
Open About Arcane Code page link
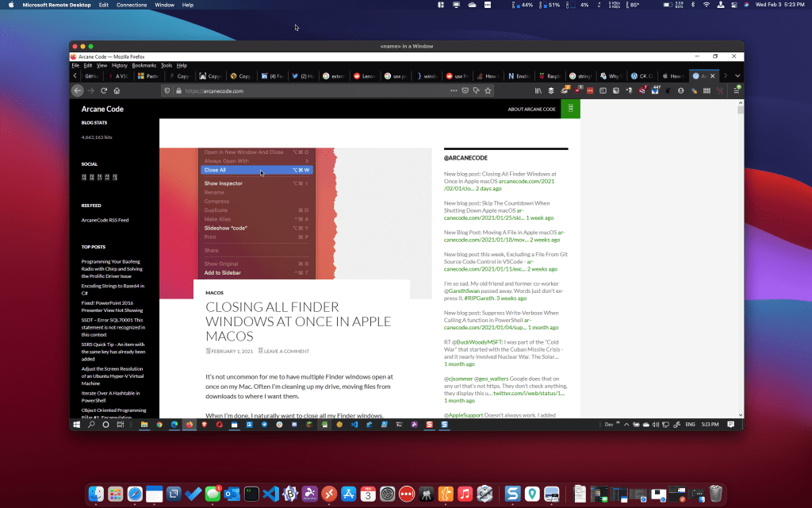pos(531,109)
